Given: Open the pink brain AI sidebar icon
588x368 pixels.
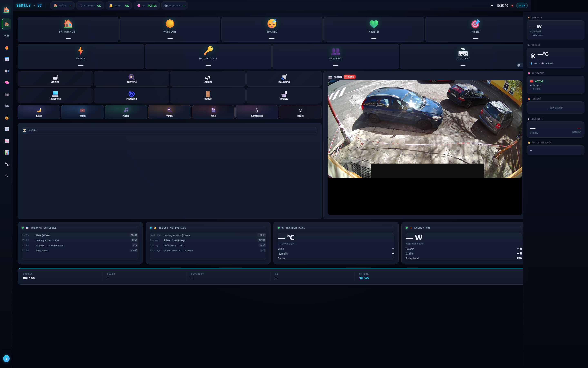Looking at the screenshot, I should pyautogui.click(x=7, y=83).
